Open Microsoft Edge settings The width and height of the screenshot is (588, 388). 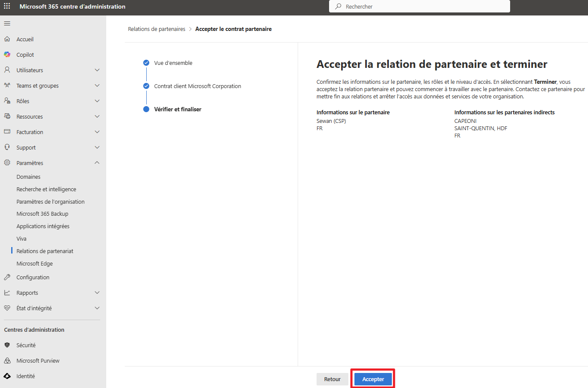(34, 263)
